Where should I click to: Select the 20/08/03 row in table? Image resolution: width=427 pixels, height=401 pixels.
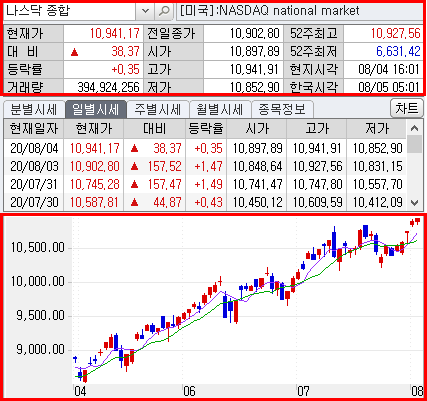click(205, 166)
